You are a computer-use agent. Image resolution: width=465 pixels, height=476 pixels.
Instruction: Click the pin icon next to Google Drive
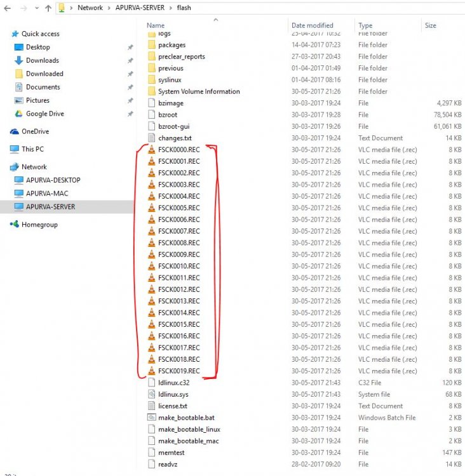(x=130, y=114)
